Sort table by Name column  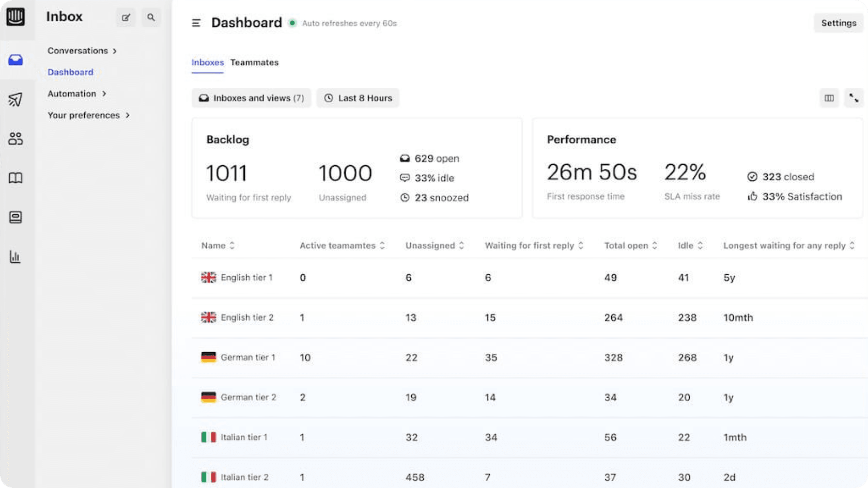[218, 245]
